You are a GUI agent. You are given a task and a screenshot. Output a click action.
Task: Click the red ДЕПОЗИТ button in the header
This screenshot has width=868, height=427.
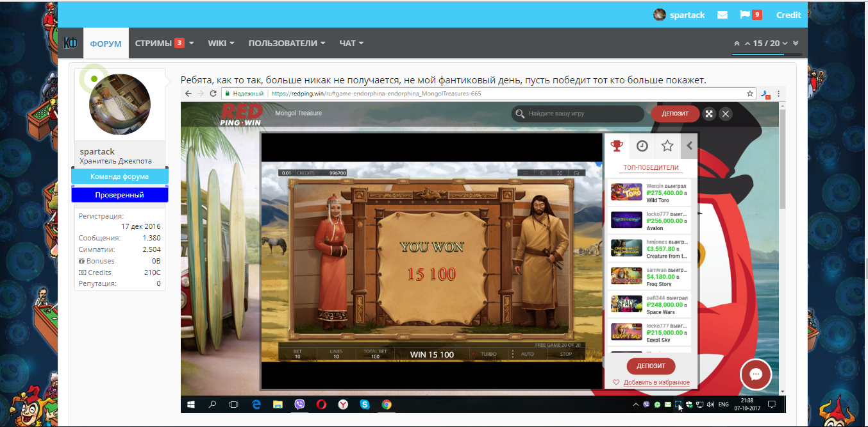click(x=675, y=113)
